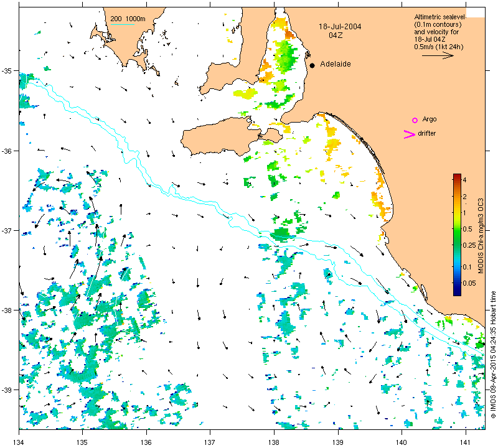Click the MODIS Chl-a mg/m3 OC3 colorbar title

tap(481, 236)
